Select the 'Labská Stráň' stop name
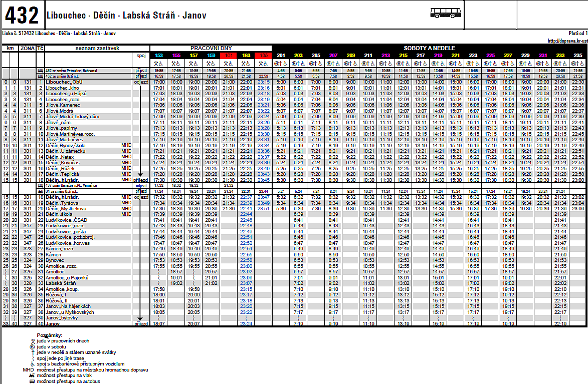The image size is (588, 384). [61, 283]
